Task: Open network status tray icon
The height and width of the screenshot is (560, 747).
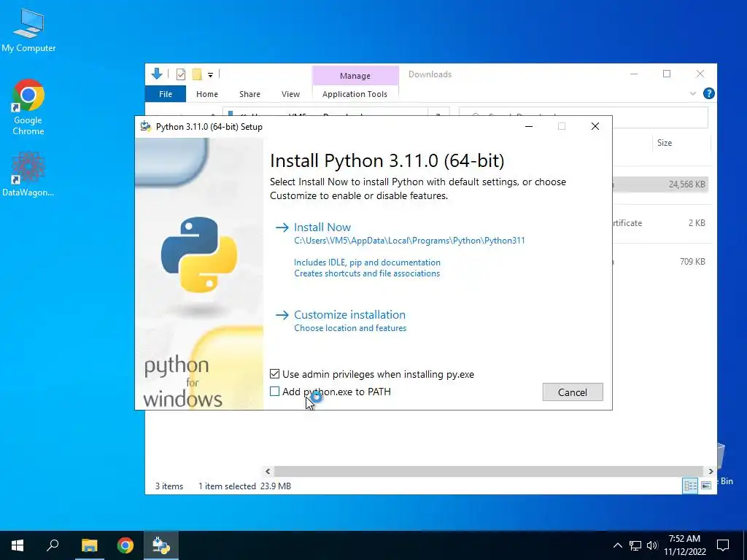Action: click(635, 545)
